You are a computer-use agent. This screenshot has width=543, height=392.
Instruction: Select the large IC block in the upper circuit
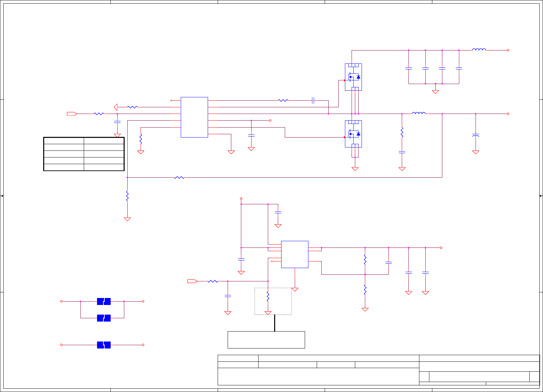194,117
